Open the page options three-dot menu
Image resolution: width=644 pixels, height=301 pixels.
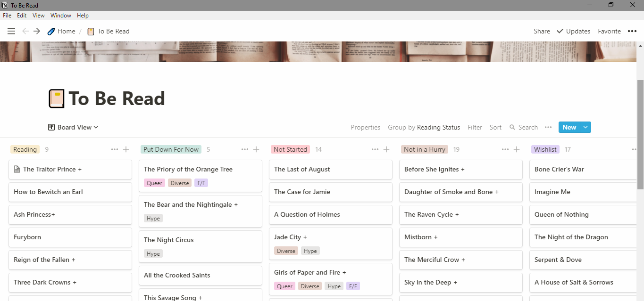pyautogui.click(x=632, y=31)
